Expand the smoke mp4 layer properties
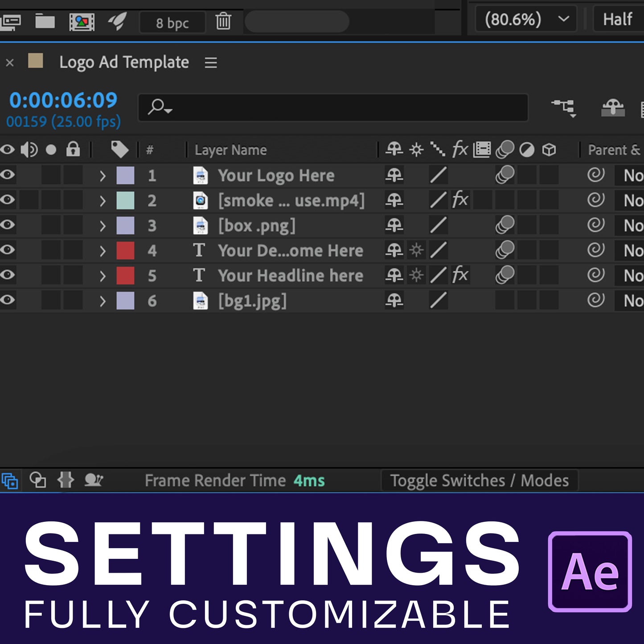 tap(103, 201)
